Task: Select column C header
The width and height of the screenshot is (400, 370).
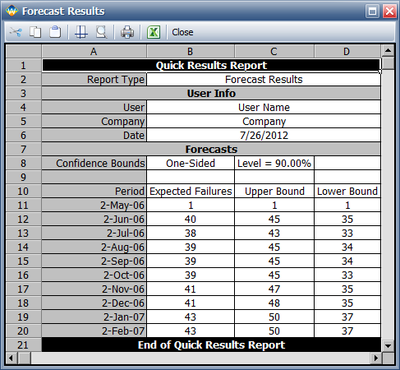Action: (x=274, y=51)
